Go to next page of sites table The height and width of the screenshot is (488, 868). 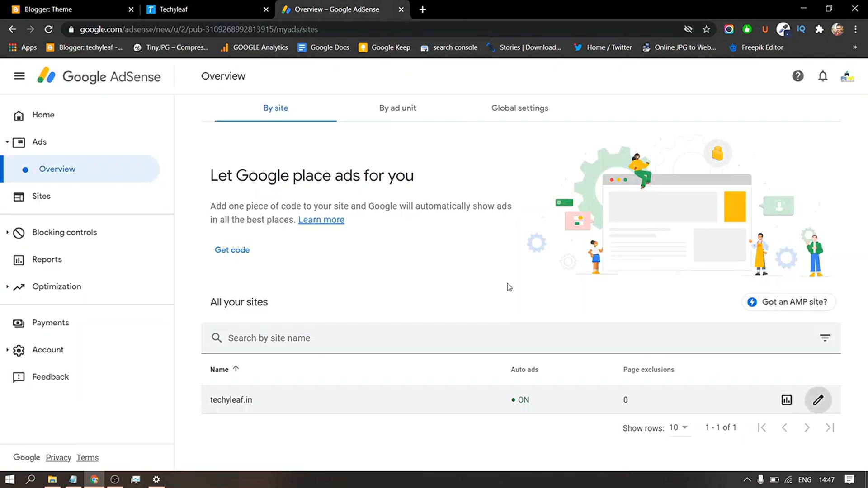pyautogui.click(x=807, y=427)
